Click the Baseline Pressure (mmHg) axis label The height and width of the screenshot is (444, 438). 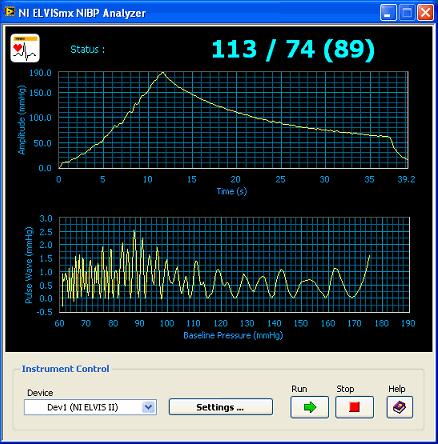click(x=233, y=335)
